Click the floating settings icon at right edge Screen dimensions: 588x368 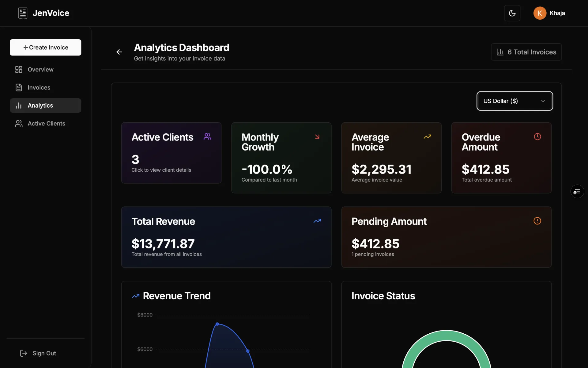[577, 192]
